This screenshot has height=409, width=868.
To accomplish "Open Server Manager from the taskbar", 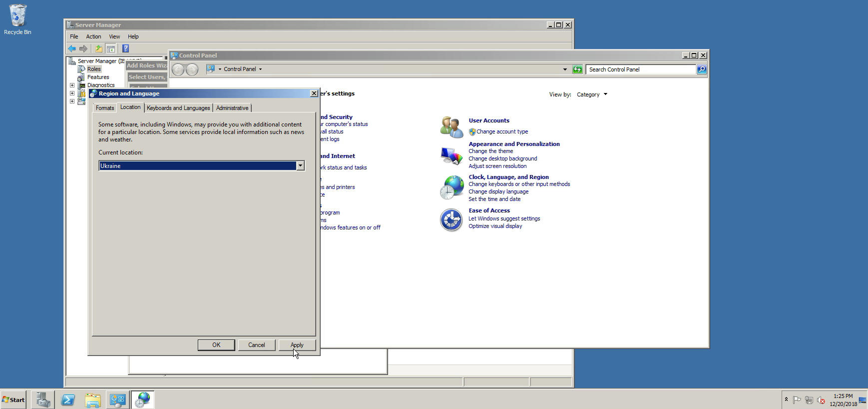I will (x=42, y=400).
